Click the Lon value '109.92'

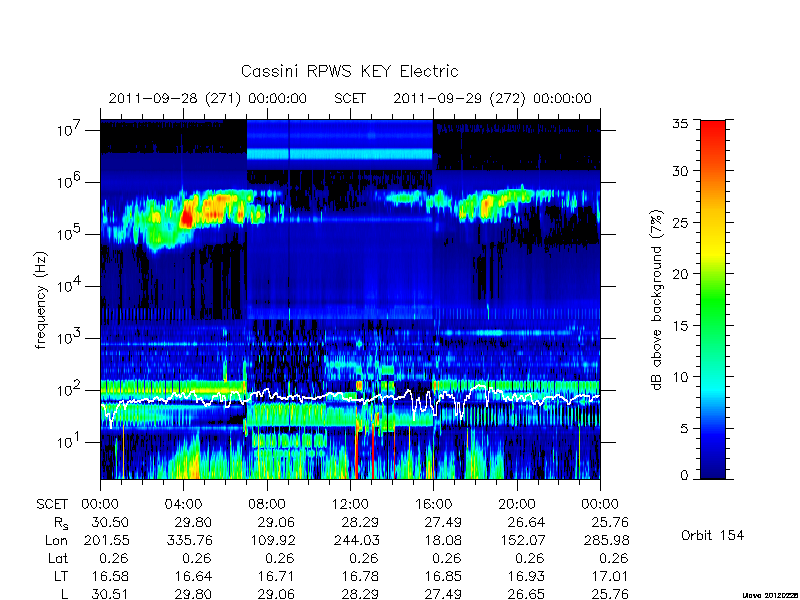[272, 540]
